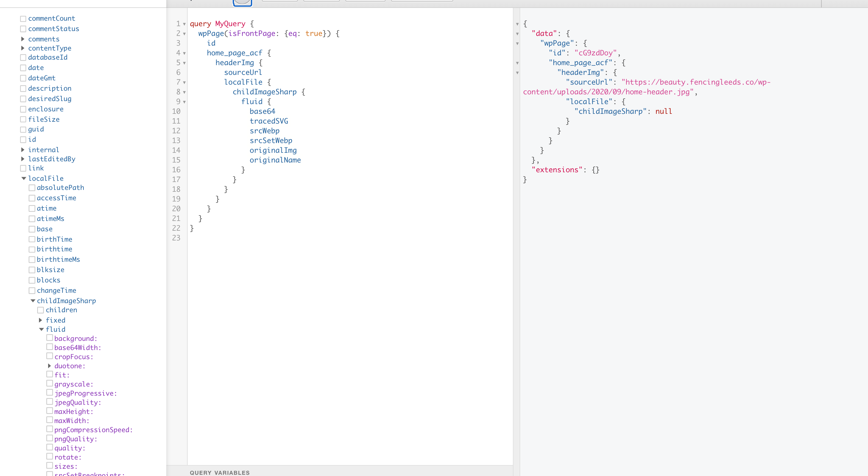Check the jpegQuality: argument checkbox

(50, 402)
